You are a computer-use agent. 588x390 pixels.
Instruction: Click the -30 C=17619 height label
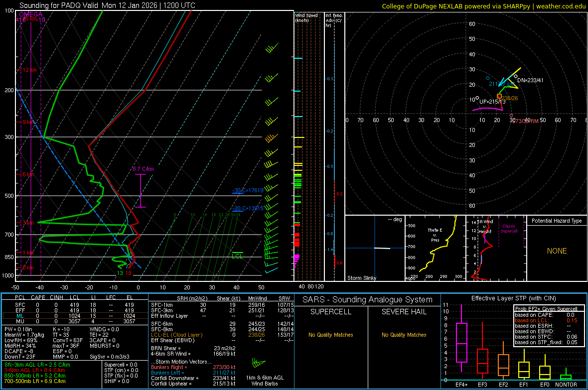(x=248, y=190)
